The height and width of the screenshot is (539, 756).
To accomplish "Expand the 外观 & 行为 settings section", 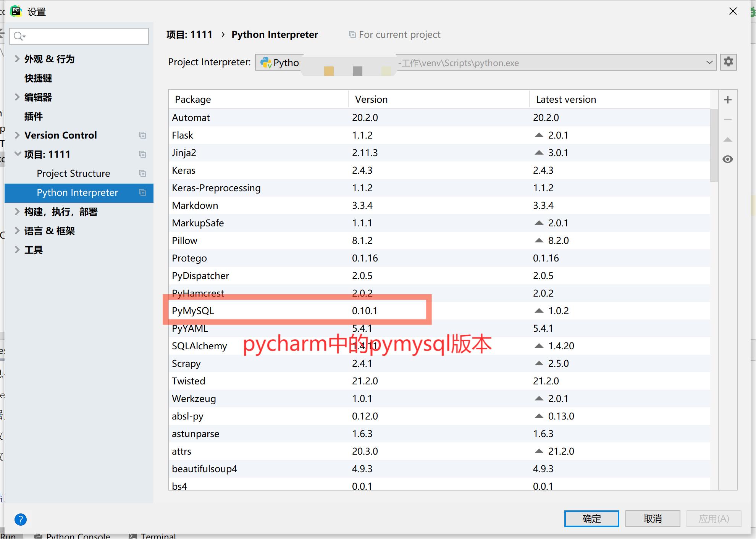I will click(17, 59).
